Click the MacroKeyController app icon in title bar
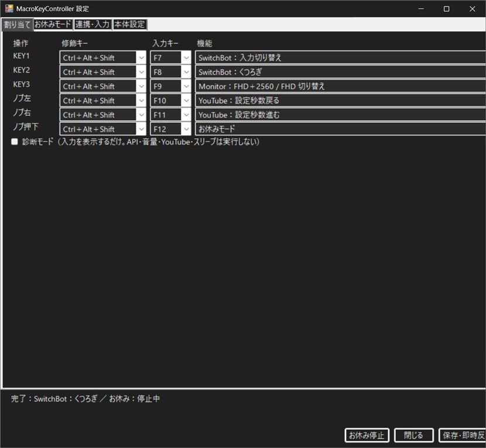Image resolution: width=486 pixels, height=448 pixels. click(9, 8)
